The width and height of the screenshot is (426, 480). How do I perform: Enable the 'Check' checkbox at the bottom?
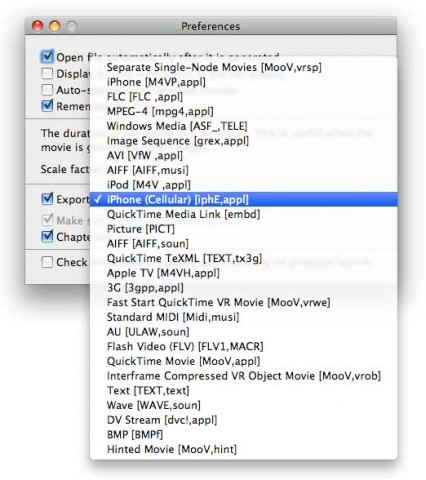(47, 262)
